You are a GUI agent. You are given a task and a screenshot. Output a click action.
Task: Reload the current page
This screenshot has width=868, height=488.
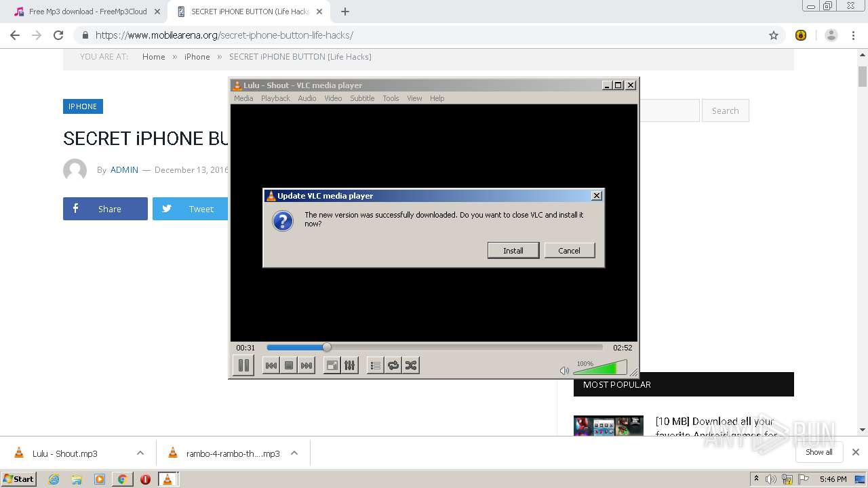(58, 35)
